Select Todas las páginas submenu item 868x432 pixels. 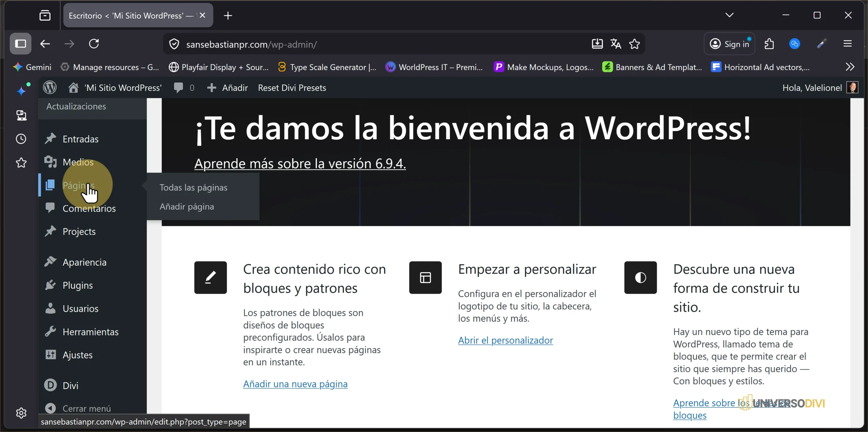tap(194, 187)
